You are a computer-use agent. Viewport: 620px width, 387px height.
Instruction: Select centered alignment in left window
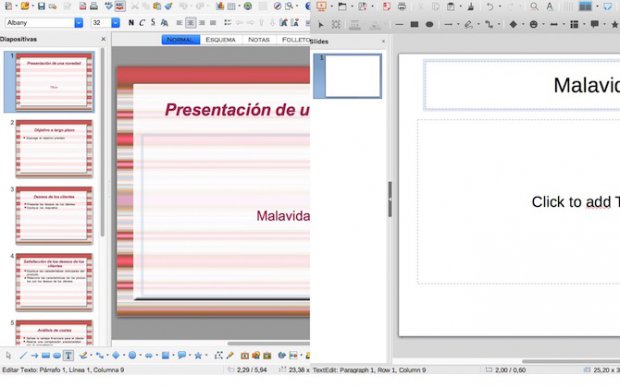point(190,23)
